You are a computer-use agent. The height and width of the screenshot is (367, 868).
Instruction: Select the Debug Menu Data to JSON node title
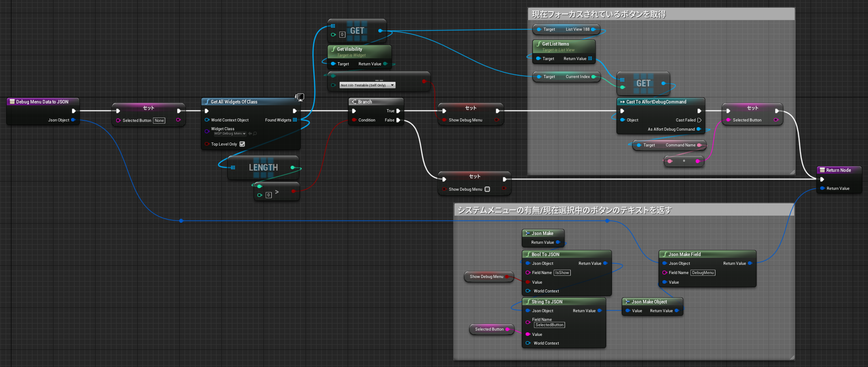coord(42,102)
